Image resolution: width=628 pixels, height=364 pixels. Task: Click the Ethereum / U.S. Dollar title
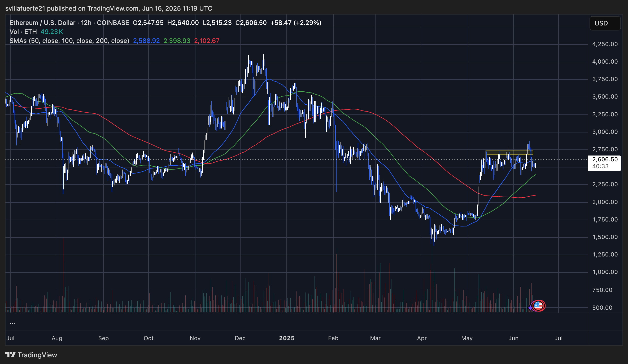tap(42, 23)
